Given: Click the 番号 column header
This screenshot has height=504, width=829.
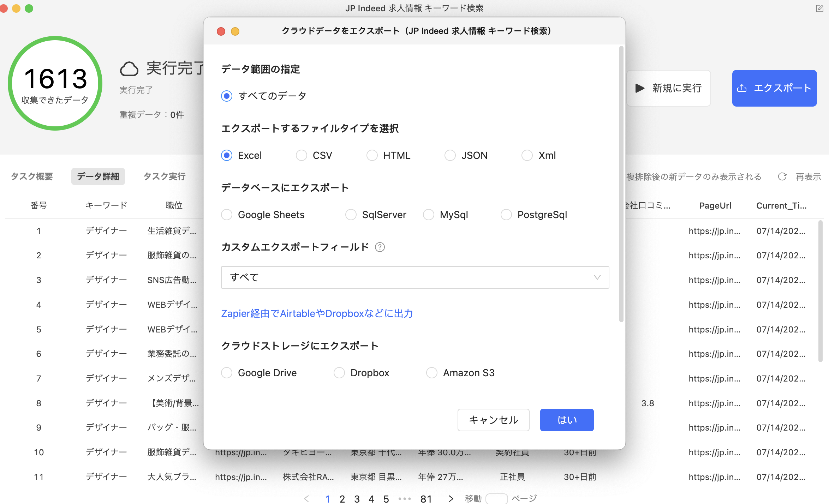Looking at the screenshot, I should (39, 205).
